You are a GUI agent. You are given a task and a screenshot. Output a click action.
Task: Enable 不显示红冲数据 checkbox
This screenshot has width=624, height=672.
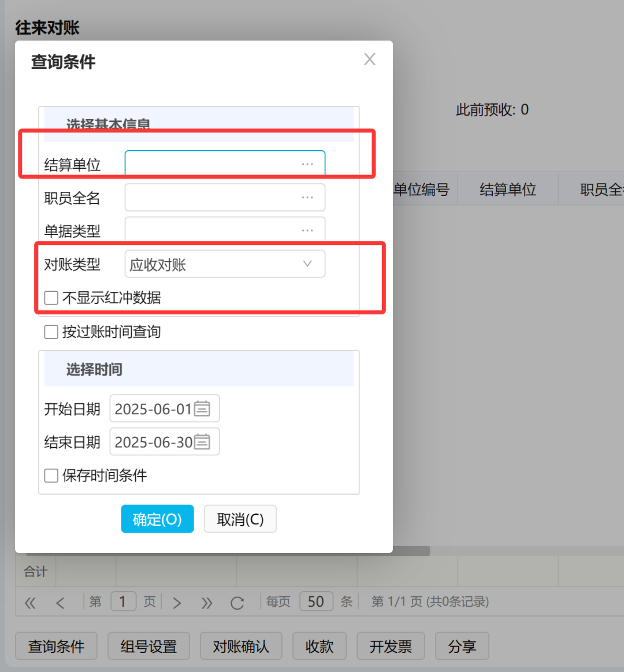pos(51,298)
